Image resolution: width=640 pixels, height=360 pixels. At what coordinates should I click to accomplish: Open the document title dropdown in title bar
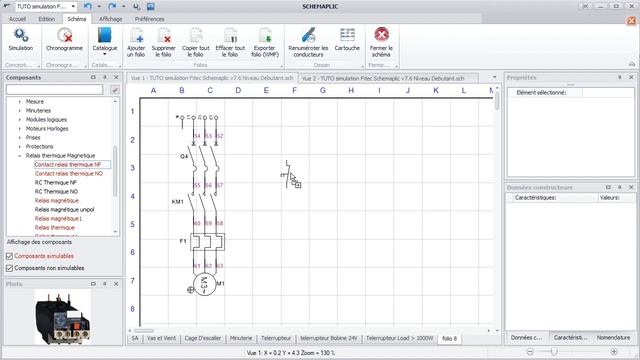[x=73, y=6]
